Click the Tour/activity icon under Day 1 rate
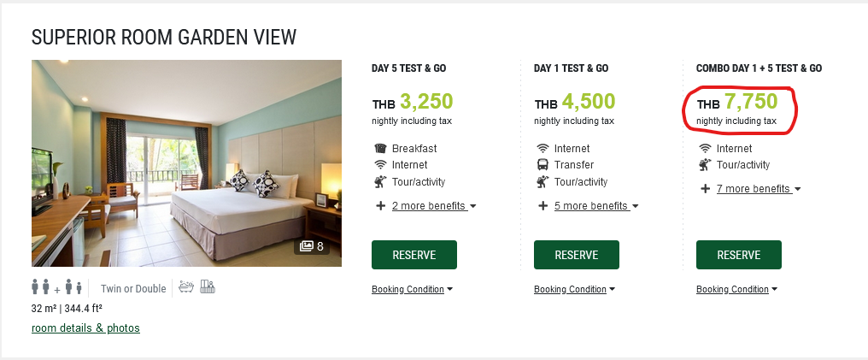Screen dimensions: 868x360 click(x=542, y=181)
